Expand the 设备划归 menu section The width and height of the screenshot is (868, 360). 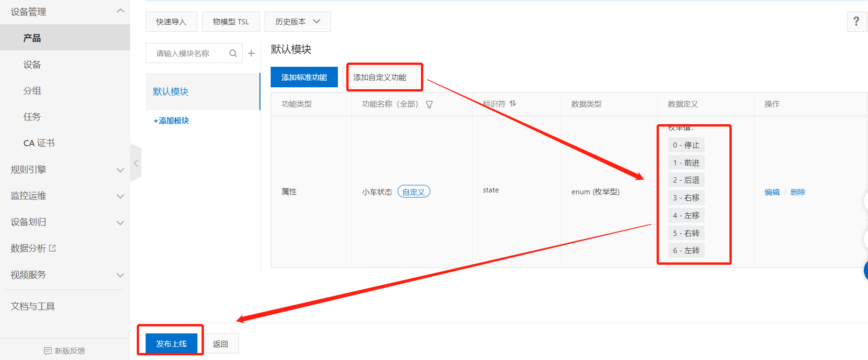point(120,222)
